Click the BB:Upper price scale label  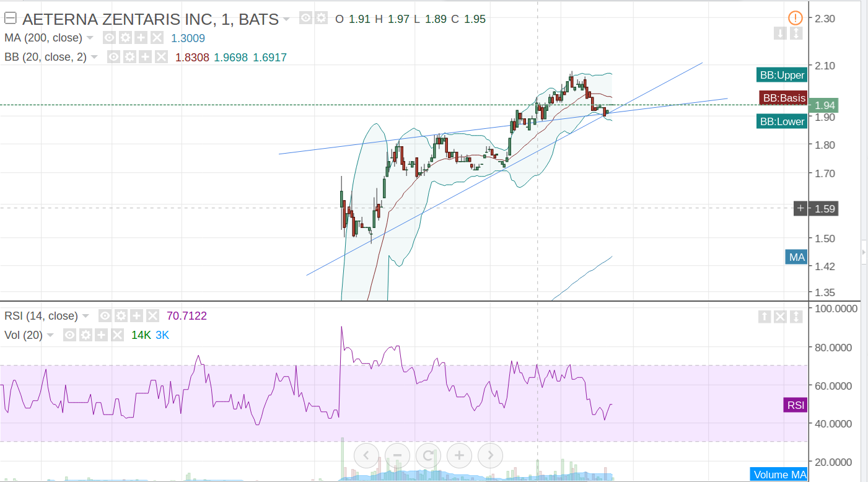click(782, 75)
